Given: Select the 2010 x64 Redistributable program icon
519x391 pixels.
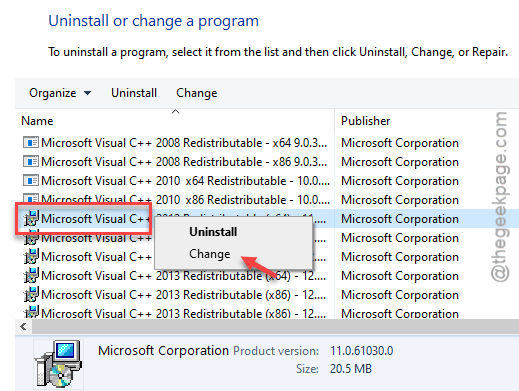Looking at the screenshot, I should tap(31, 181).
